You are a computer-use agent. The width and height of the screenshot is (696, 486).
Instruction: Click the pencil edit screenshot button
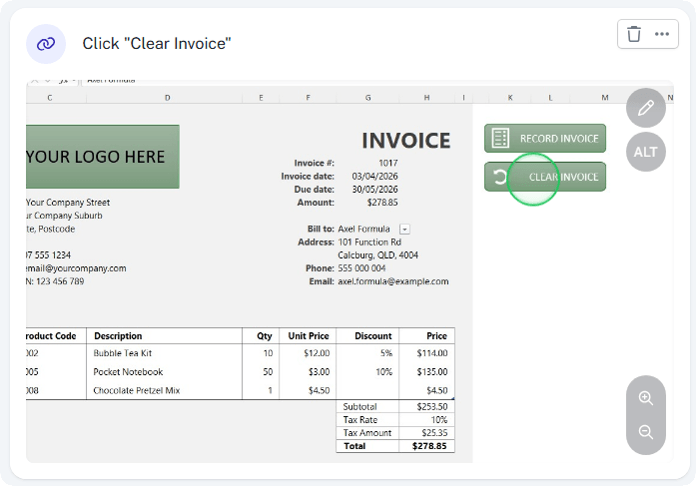coord(645,108)
